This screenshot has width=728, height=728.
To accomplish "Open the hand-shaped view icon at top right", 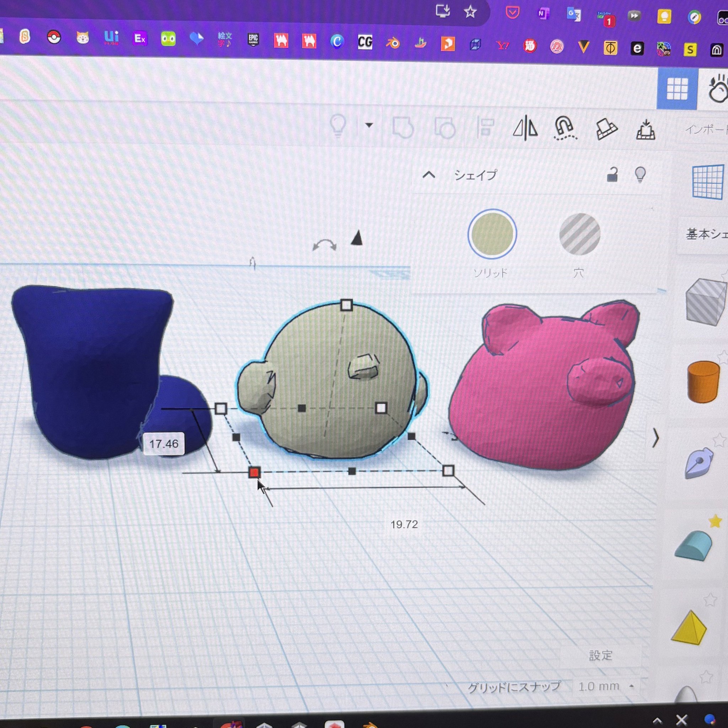I will tap(718, 89).
